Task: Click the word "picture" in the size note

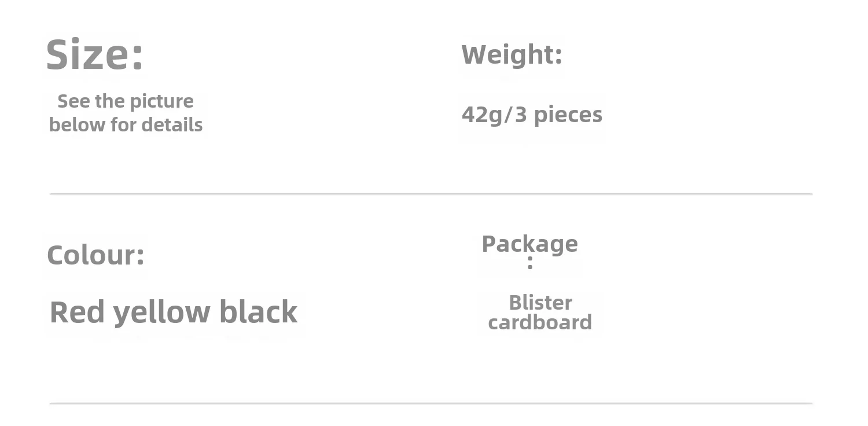Action: (161, 102)
